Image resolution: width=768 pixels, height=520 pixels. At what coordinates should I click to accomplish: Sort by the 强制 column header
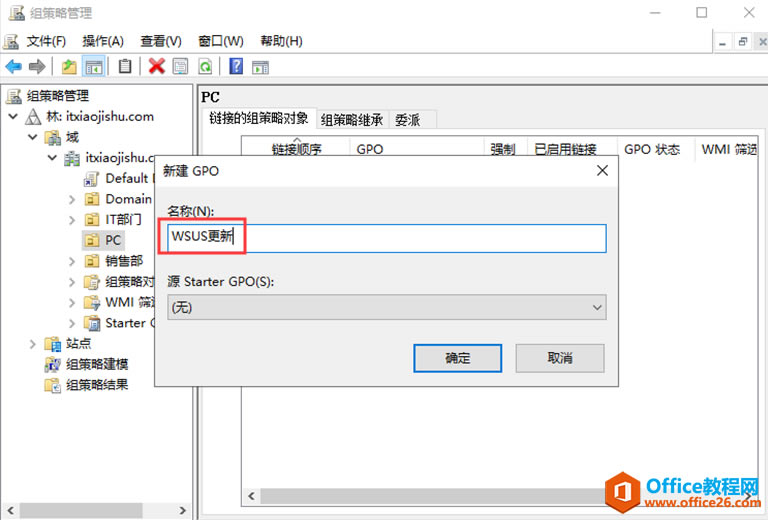[505, 148]
